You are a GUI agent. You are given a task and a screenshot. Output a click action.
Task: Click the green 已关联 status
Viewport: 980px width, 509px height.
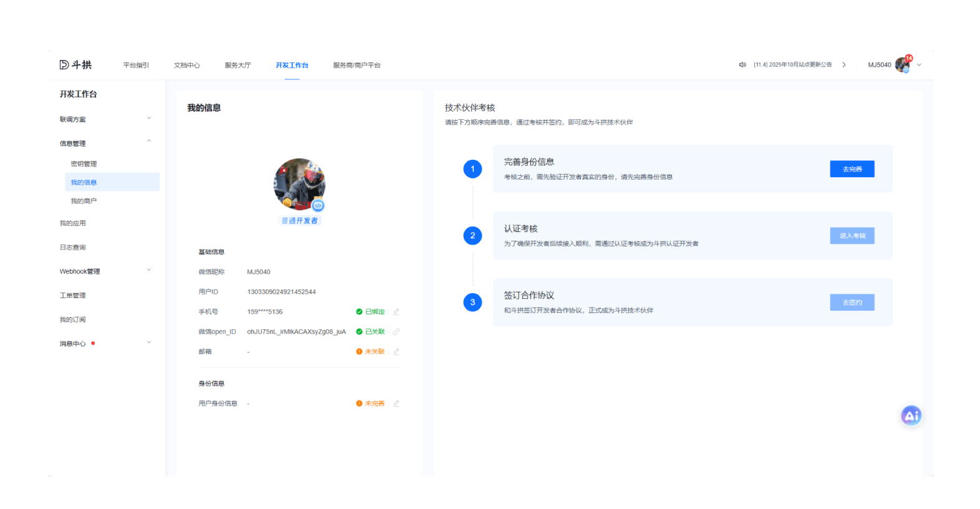point(370,332)
